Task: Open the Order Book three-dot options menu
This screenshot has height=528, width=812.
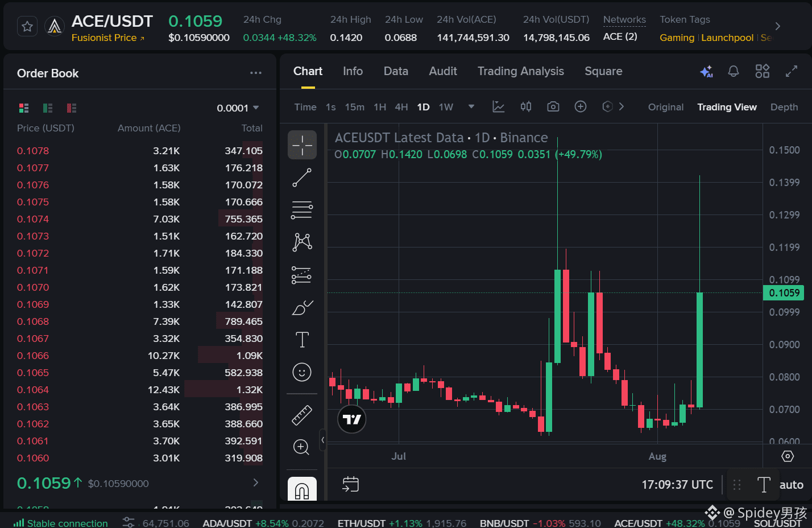Action: [256, 73]
